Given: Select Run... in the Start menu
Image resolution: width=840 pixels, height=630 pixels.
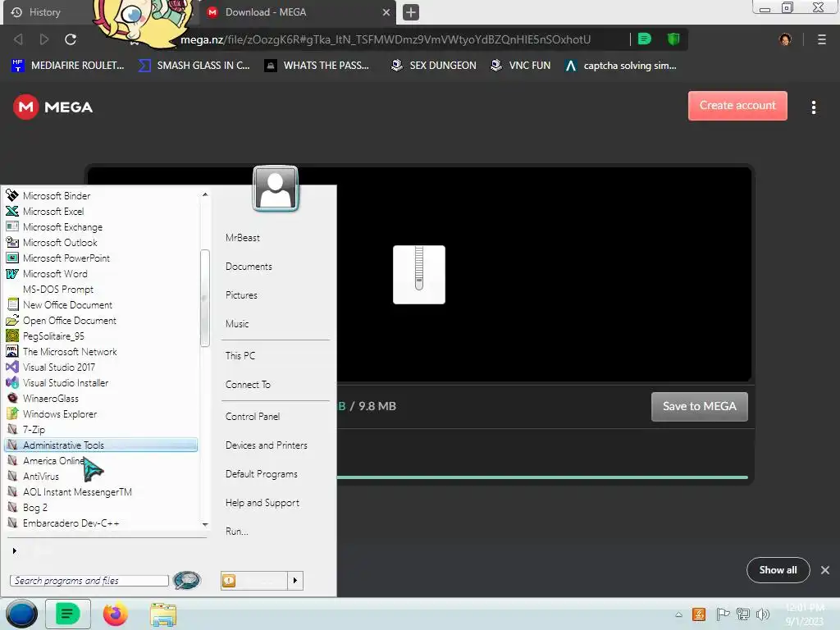Looking at the screenshot, I should [236, 532].
